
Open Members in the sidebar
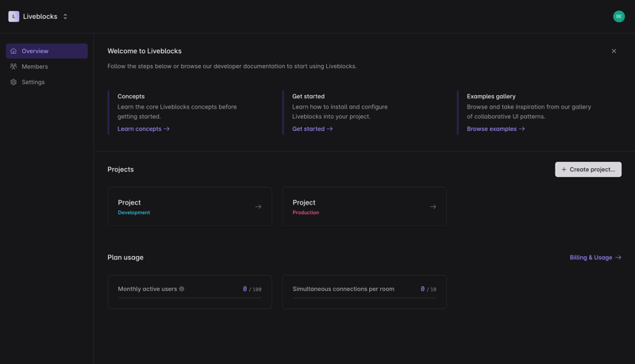[x=47, y=67]
